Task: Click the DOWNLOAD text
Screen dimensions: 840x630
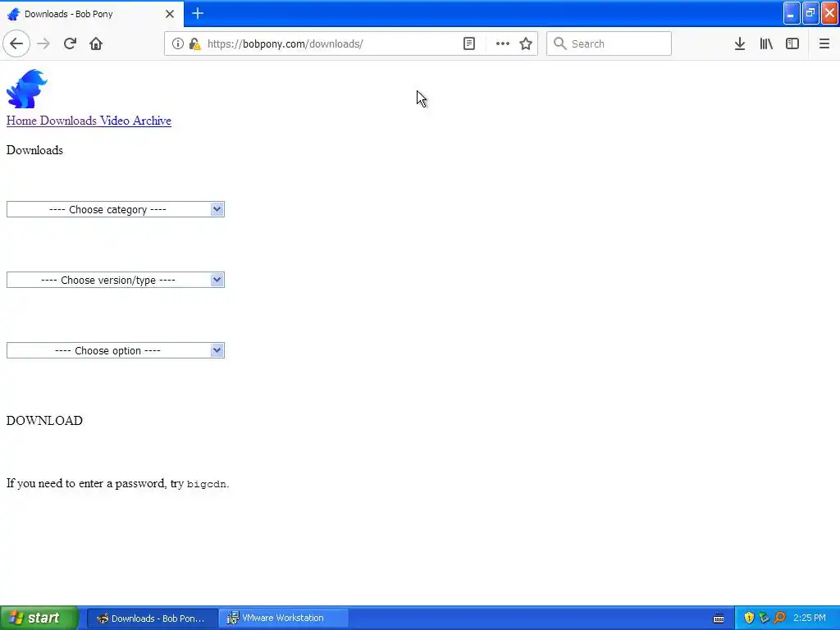Action: pyautogui.click(x=44, y=421)
